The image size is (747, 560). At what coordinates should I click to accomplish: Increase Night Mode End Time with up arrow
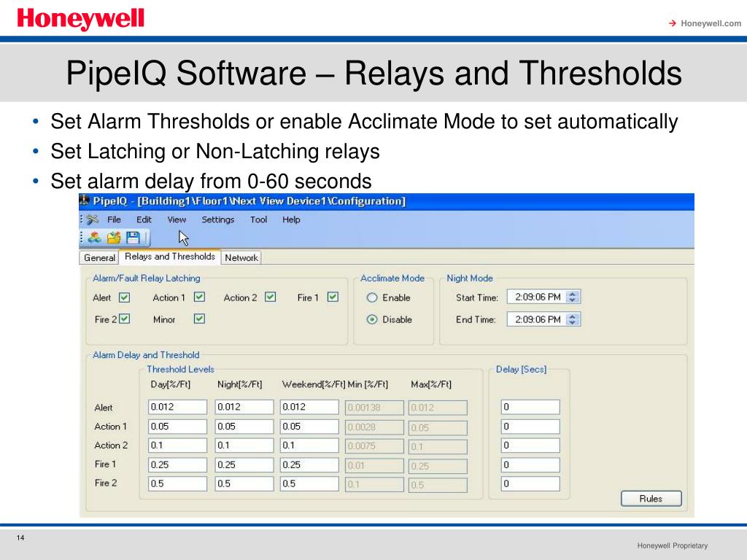[573, 316]
